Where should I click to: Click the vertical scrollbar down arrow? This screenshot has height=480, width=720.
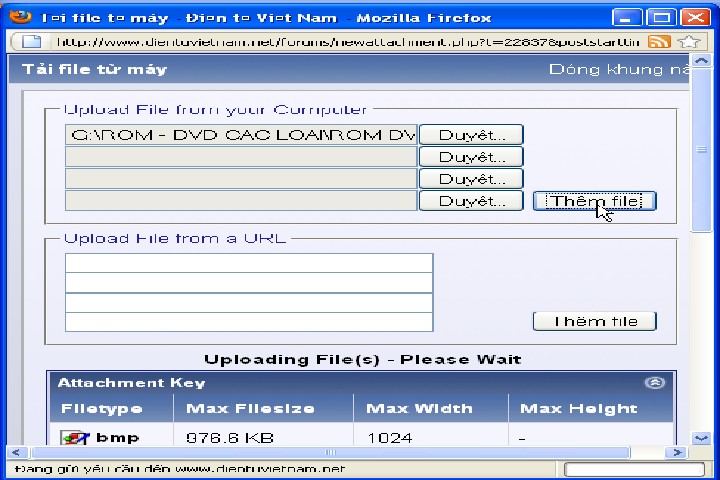(x=701, y=438)
